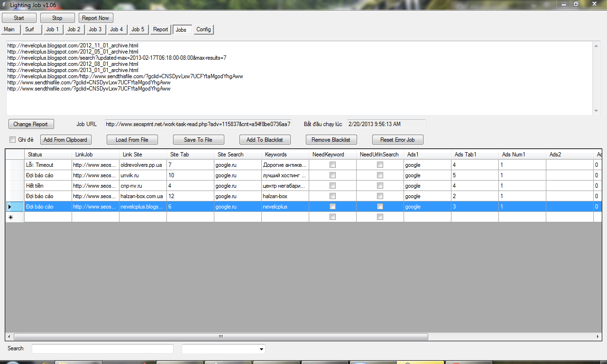Image resolution: width=607 pixels, height=364 pixels.
Task: Check NeedUrlInSearch for the oldrevolvers.pp.ua row
Action: click(x=380, y=165)
